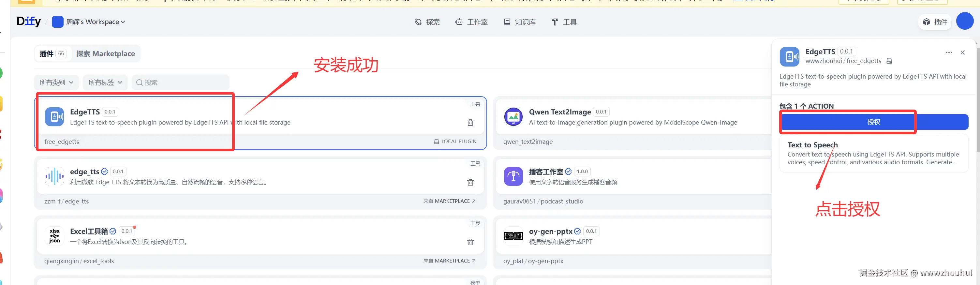980x285 pixels.
Task: Click the EdgeTTS 0.0.1 version badge in panel
Action: click(846, 52)
